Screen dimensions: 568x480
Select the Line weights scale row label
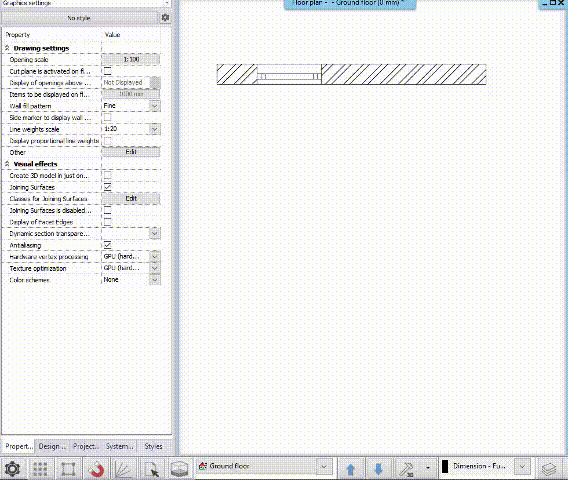34,129
